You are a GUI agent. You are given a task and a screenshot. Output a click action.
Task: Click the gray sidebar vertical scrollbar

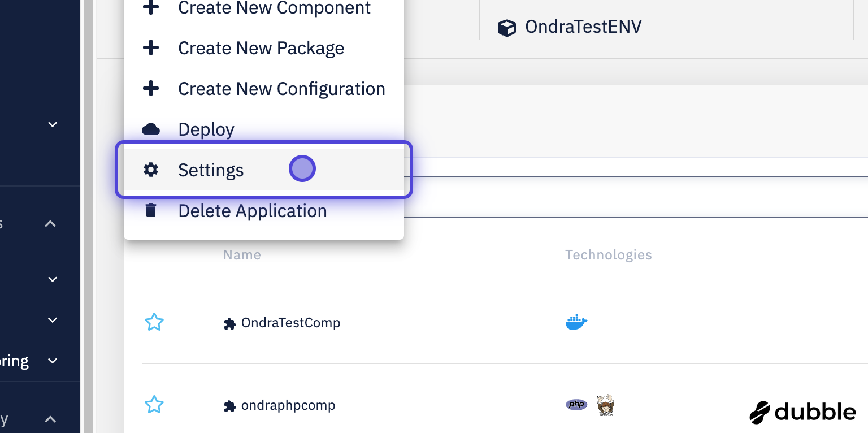point(88,226)
